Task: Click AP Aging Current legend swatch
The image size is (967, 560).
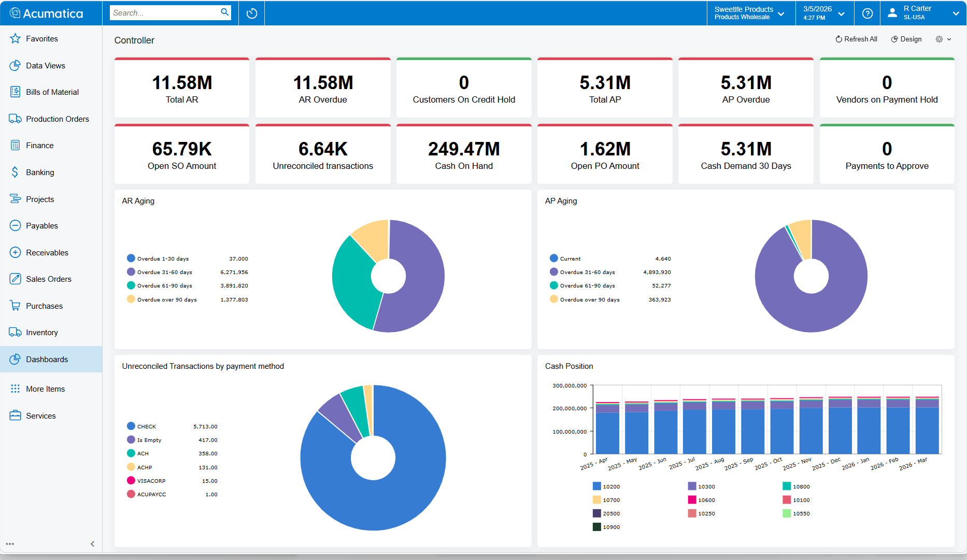Action: (554, 258)
